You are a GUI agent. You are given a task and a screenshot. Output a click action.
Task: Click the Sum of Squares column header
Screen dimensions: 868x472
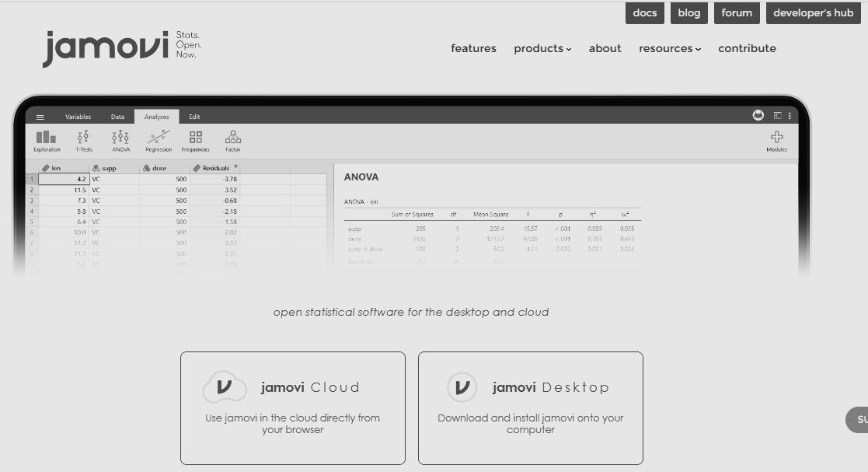(x=412, y=215)
